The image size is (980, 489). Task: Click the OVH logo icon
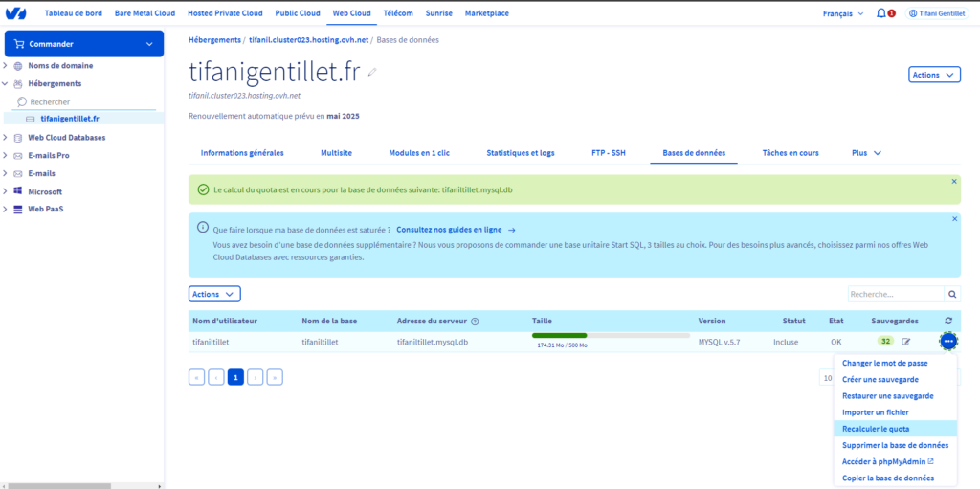pyautogui.click(x=16, y=13)
